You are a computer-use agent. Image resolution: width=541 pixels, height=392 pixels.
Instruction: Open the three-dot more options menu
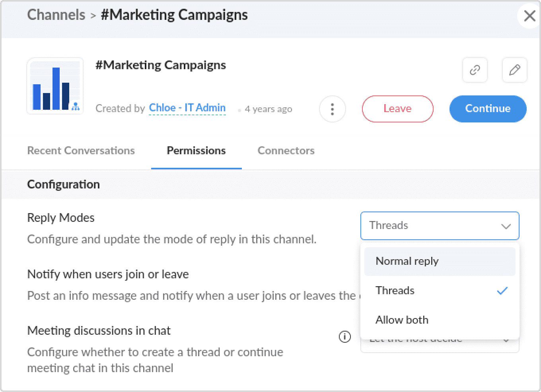pyautogui.click(x=332, y=109)
